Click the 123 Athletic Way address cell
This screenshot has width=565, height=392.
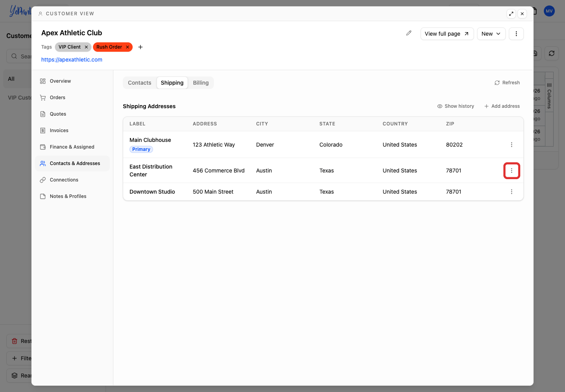click(214, 145)
